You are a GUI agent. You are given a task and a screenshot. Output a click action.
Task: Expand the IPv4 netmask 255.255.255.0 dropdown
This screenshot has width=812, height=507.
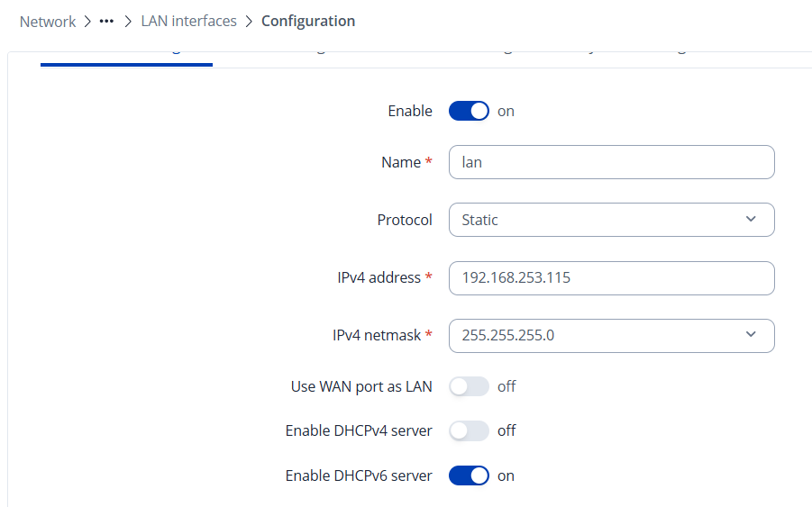click(x=611, y=335)
